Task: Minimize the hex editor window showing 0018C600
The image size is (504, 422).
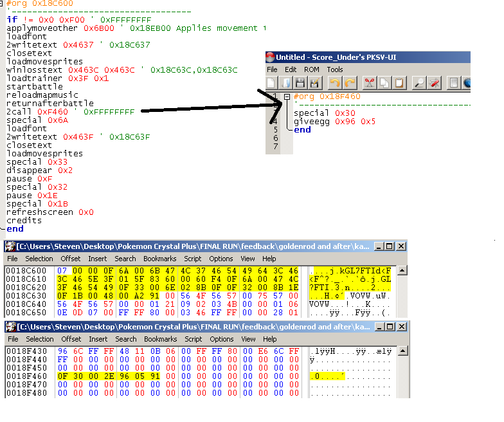Action: point(379,246)
